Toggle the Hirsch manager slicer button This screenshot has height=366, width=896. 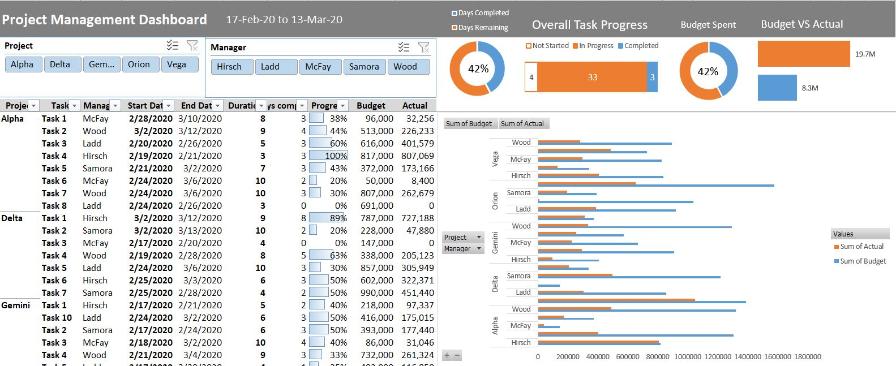[229, 66]
